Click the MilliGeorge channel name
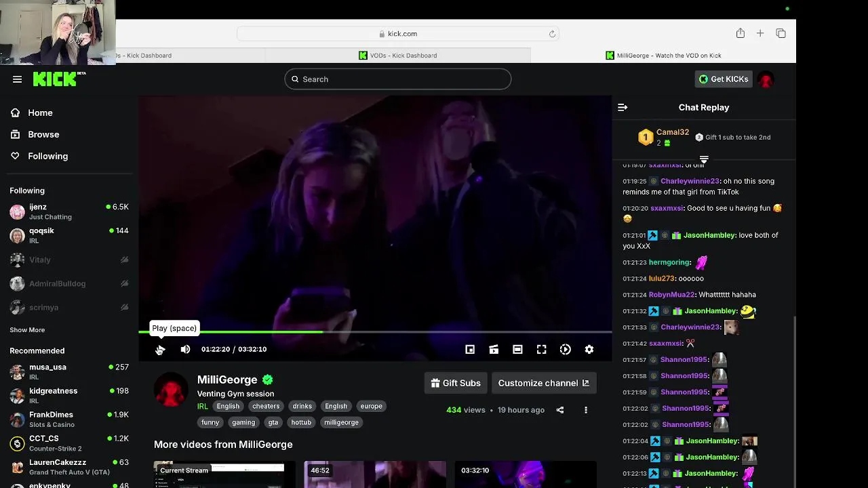Viewport: 868px width, 488px height. point(227,380)
